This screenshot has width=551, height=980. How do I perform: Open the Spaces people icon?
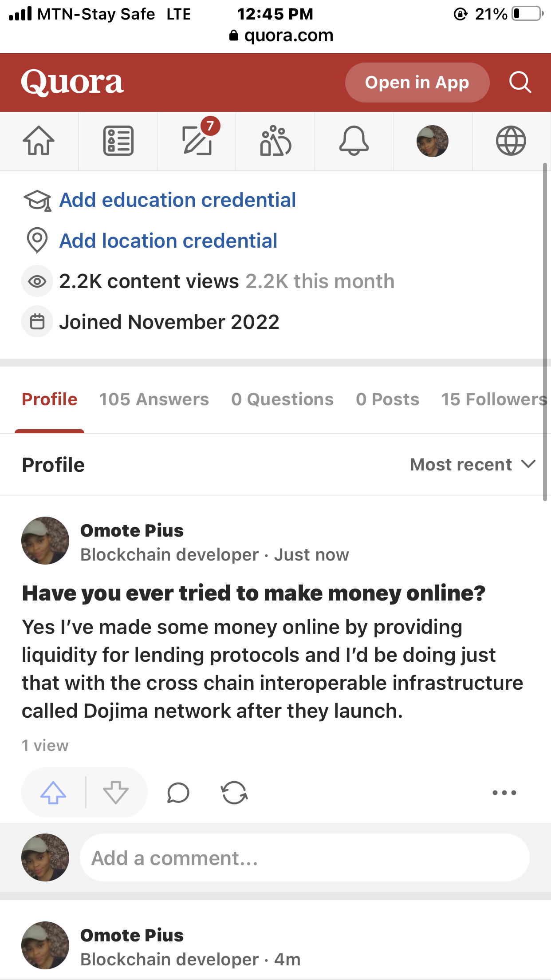point(275,141)
